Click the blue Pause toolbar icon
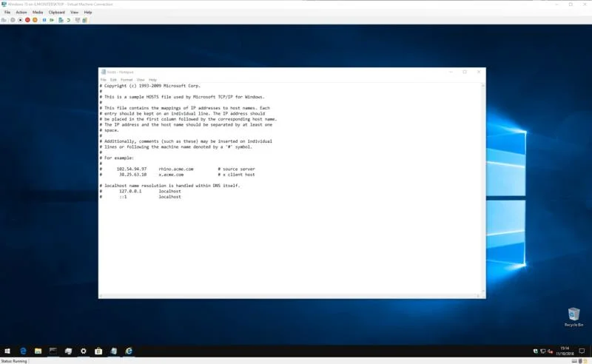The image size is (592, 364). 44,20
